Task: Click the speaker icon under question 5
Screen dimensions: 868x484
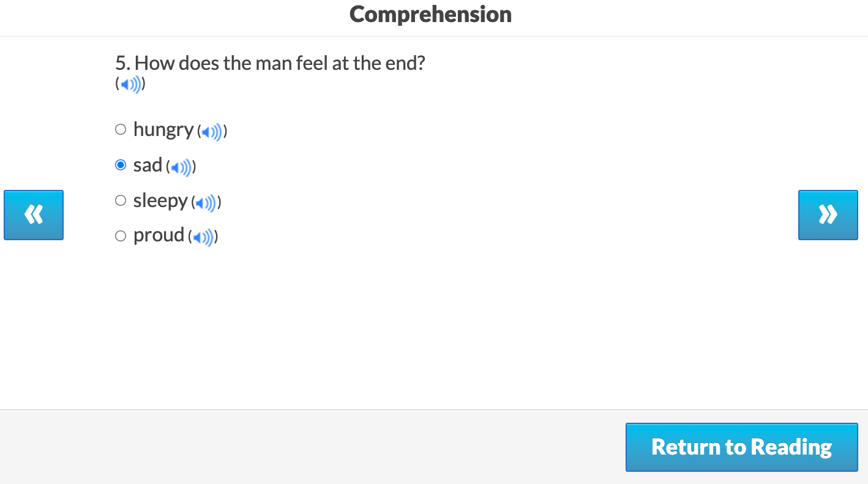Action: (x=130, y=84)
